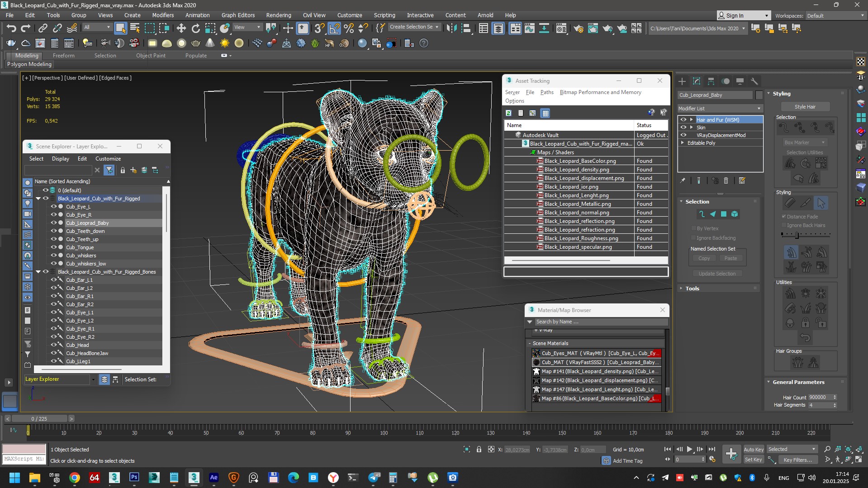Toggle visibility of Cub_Eye_L object
This screenshot has width=868, height=488.
(x=53, y=207)
